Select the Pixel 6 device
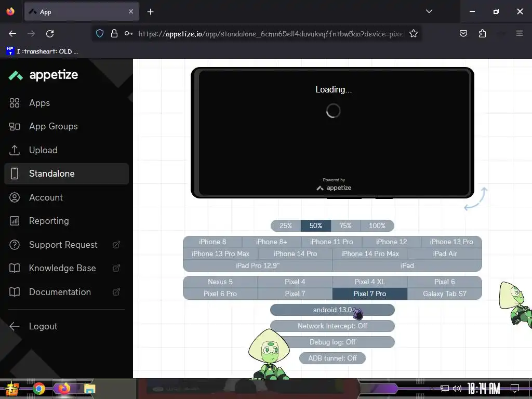 [x=445, y=282]
